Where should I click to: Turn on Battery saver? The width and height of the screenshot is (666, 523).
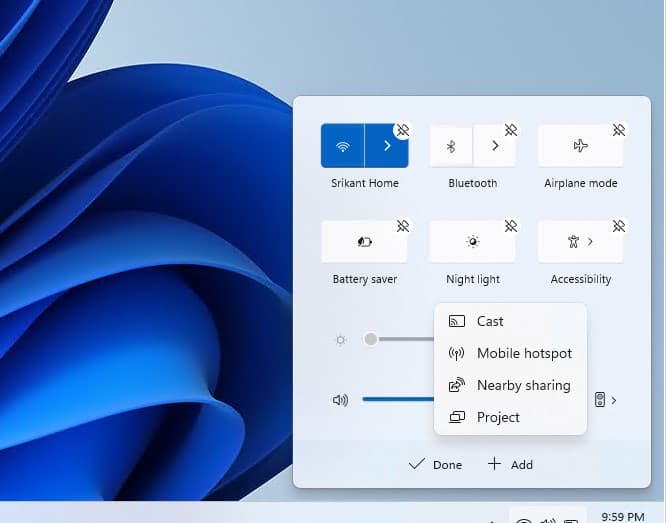pyautogui.click(x=364, y=242)
